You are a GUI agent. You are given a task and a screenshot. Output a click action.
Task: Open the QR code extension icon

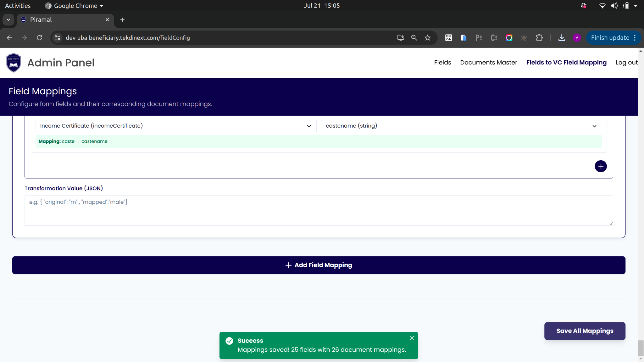pos(448,38)
